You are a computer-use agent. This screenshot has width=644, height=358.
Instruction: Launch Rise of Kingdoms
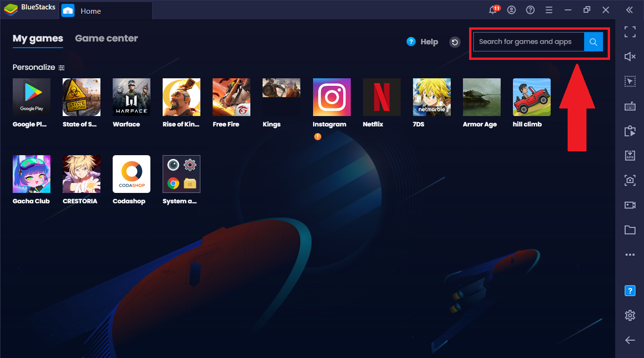tap(182, 97)
